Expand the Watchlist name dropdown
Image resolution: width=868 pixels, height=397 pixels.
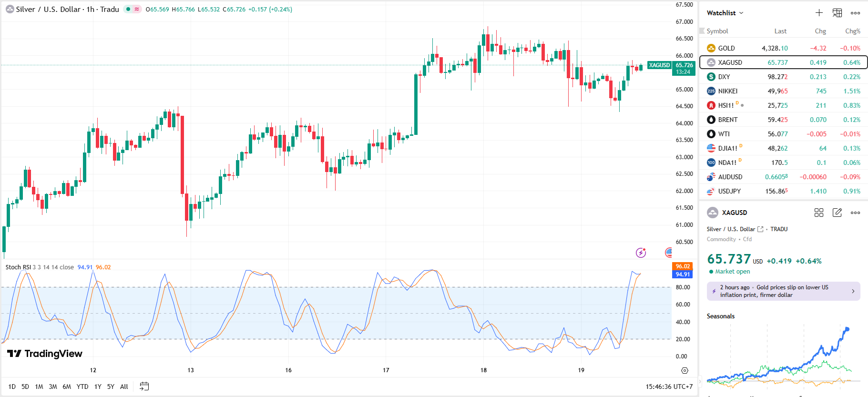point(725,13)
